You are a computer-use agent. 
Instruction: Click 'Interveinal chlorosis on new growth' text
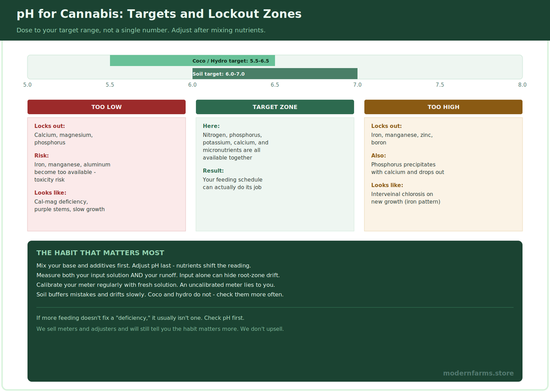[405, 198]
